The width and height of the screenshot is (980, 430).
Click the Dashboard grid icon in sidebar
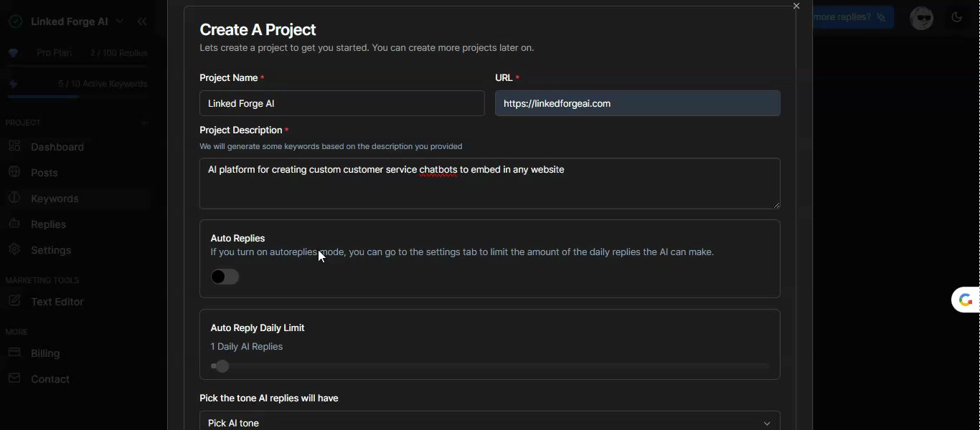point(14,146)
